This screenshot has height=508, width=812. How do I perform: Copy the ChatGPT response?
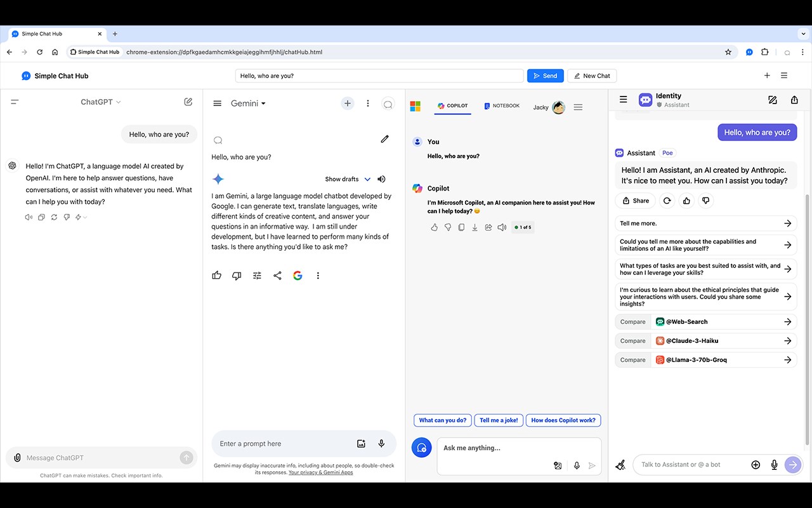click(41, 217)
